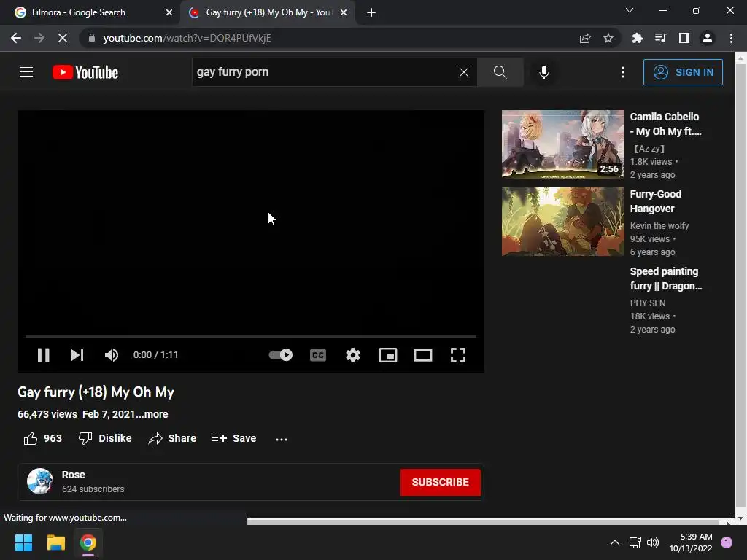Open File Explorer from taskbar
This screenshot has width=747, height=560.
click(55, 542)
